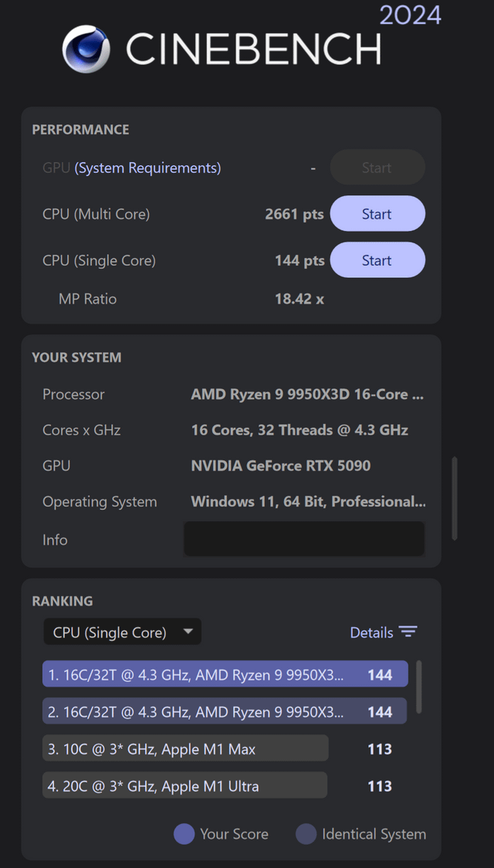This screenshot has width=494, height=868.
Task: Open the System Requirements link
Action: pos(147,168)
